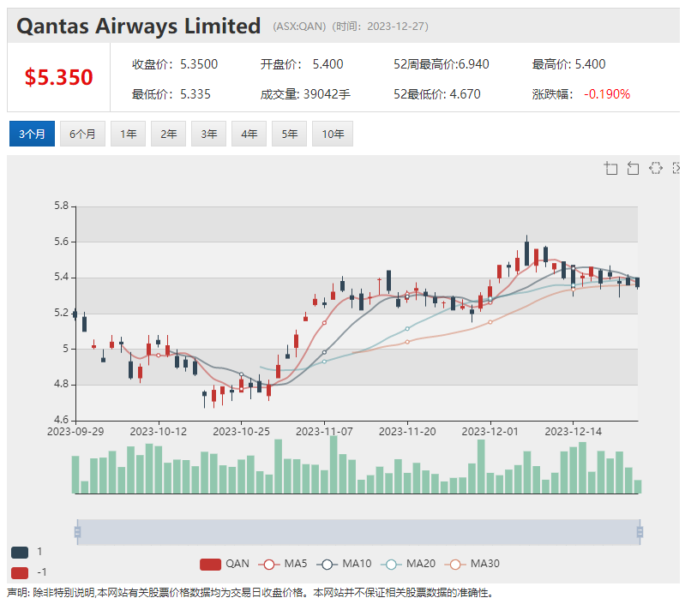Activate the area zoom tool icon

coord(611,168)
